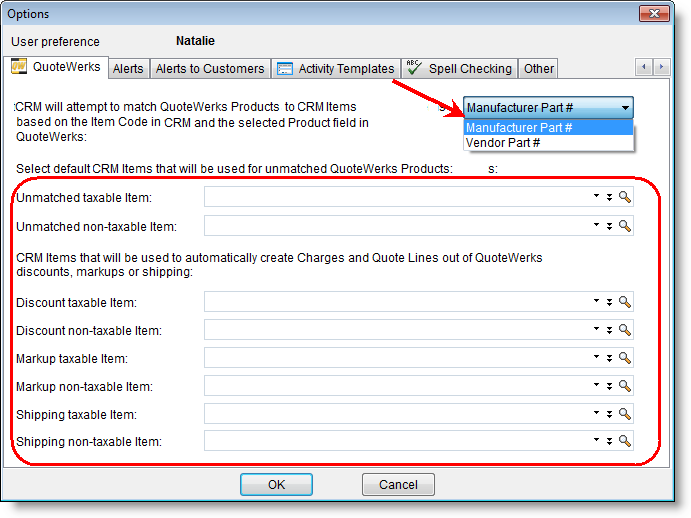Open the Alerts to Customers tab
This screenshot has height=518, width=691.
pyautogui.click(x=210, y=69)
